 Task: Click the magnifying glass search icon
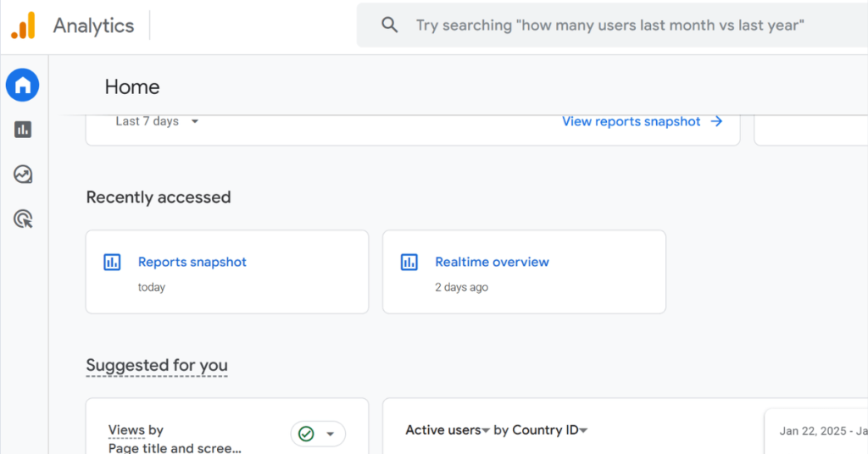(x=390, y=25)
